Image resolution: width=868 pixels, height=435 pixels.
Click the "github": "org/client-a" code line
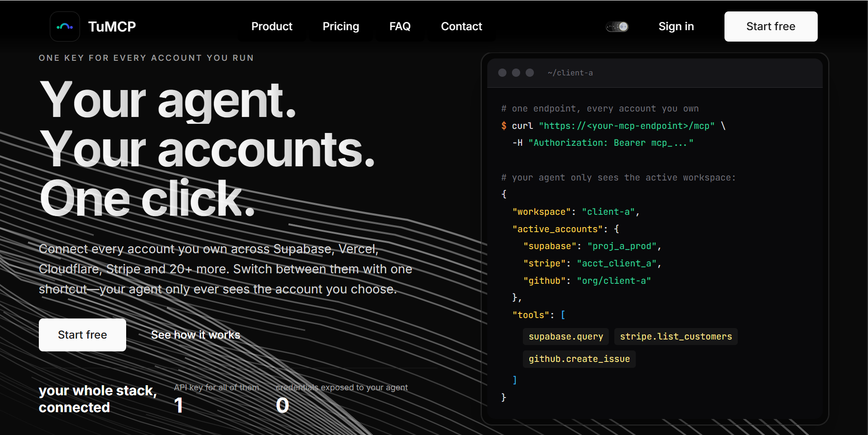(587, 281)
